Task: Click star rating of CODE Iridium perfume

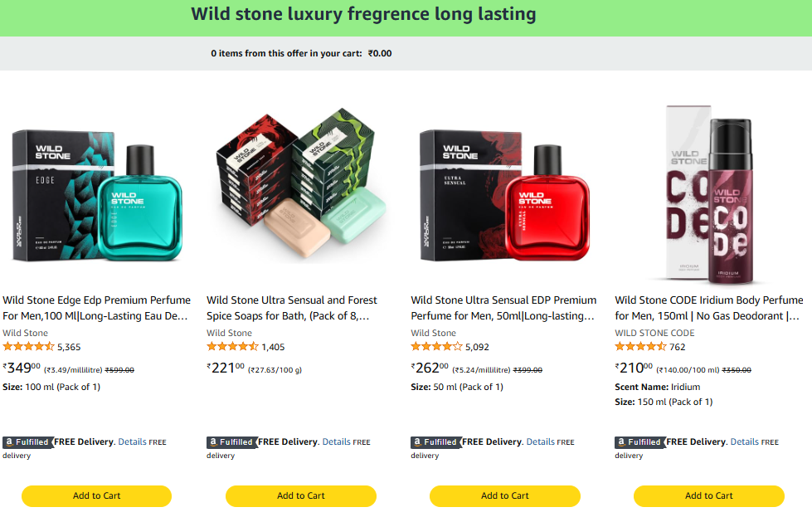Action: (640, 347)
